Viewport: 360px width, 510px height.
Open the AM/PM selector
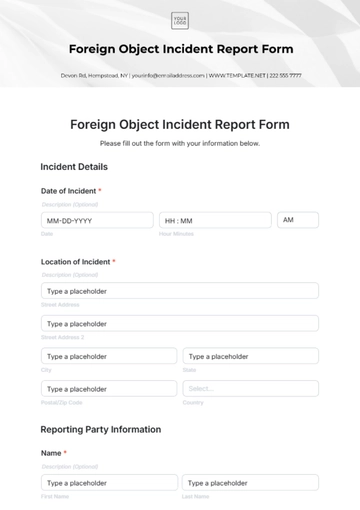point(298,220)
